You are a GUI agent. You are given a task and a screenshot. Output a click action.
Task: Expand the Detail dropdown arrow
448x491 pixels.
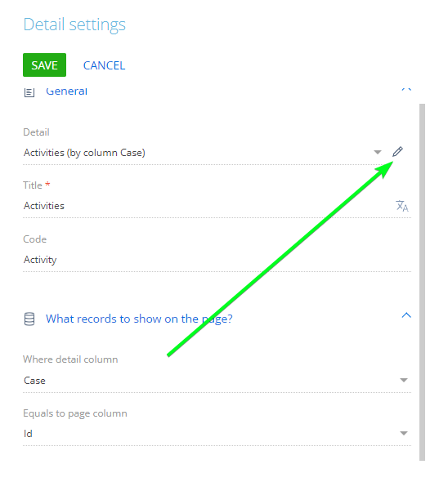(378, 152)
